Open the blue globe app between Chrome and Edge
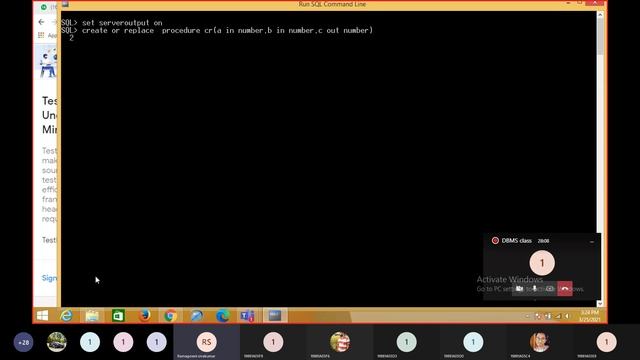640x360 pixels. point(197,316)
